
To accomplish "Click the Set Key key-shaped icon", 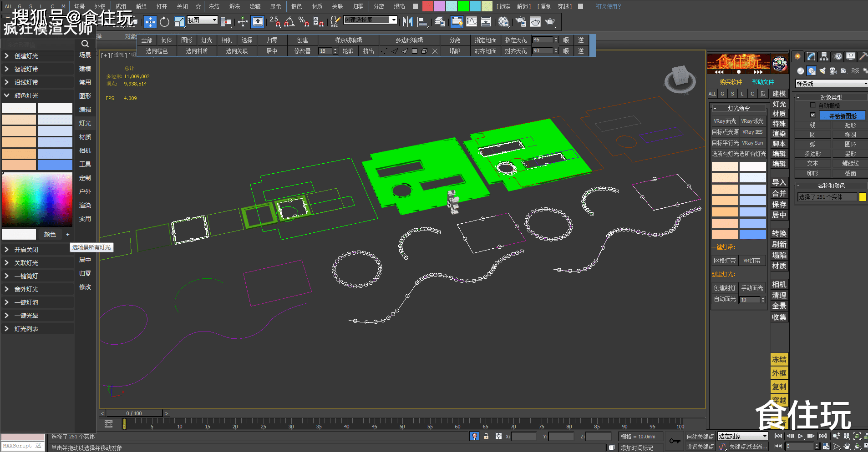I will tap(675, 441).
